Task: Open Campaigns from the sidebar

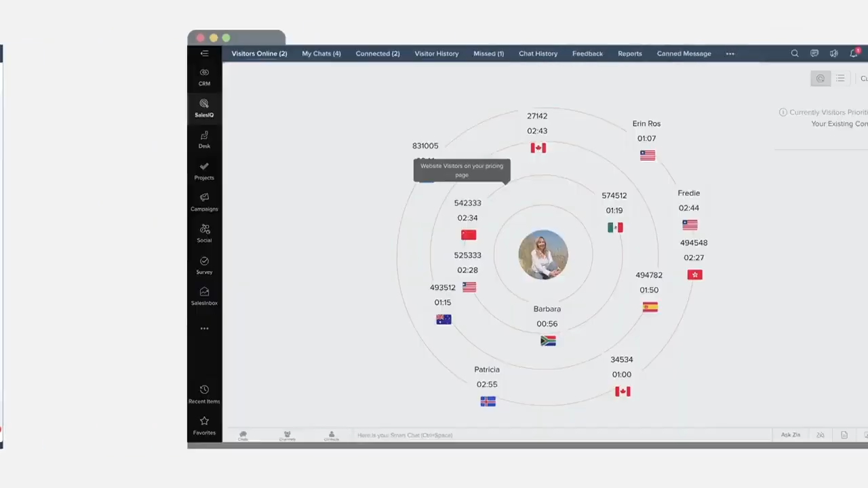Action: (x=204, y=202)
